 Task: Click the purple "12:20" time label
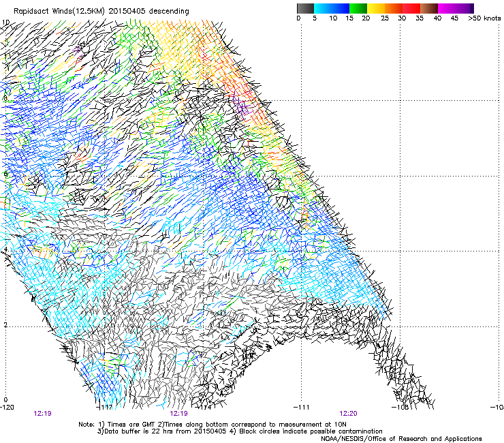click(x=349, y=414)
